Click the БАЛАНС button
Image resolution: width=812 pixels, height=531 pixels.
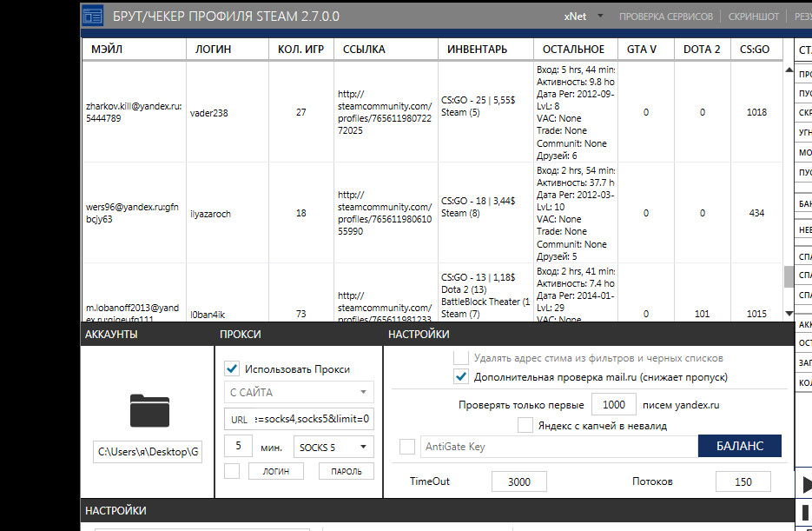(x=740, y=446)
